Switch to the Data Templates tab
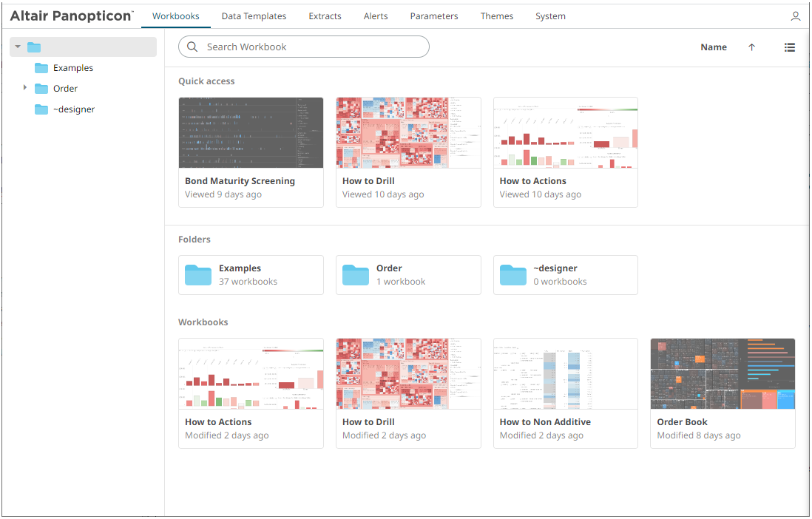The height and width of the screenshot is (519, 812). coord(254,16)
